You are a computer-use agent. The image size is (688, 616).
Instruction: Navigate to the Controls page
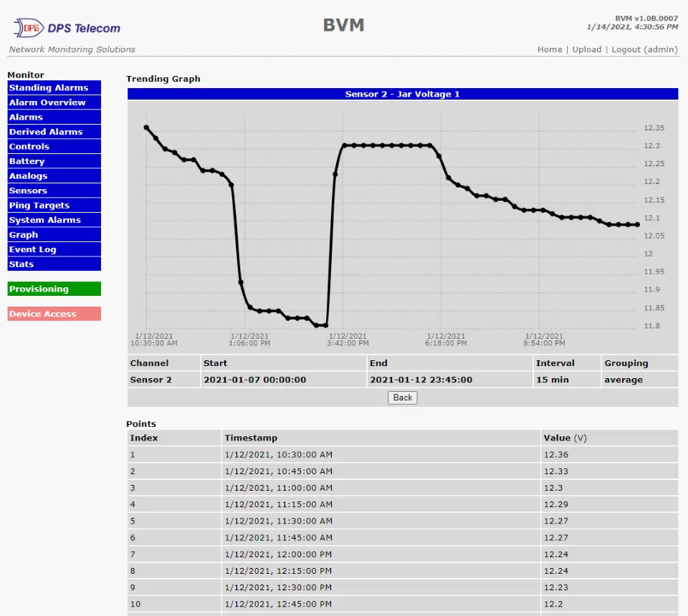pos(54,146)
